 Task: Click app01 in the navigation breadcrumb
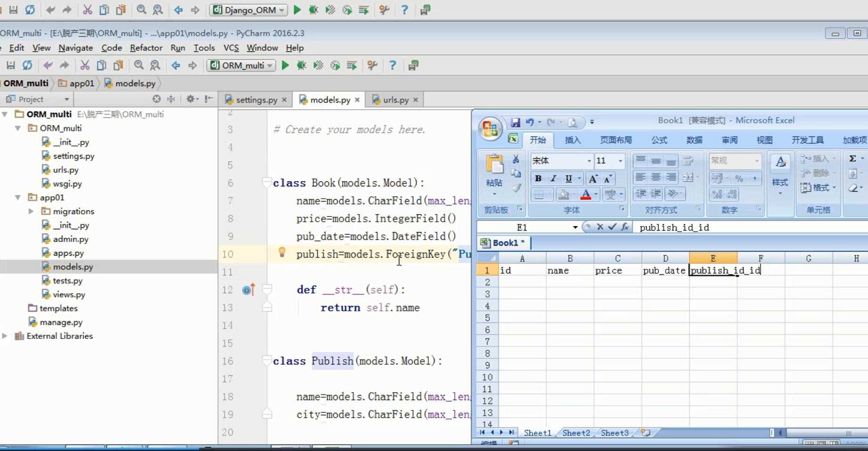click(76, 83)
